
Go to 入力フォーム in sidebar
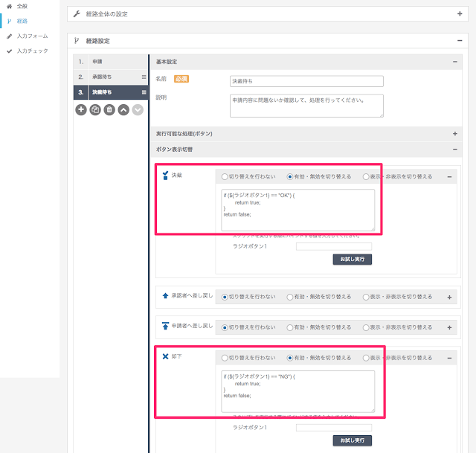tap(32, 36)
